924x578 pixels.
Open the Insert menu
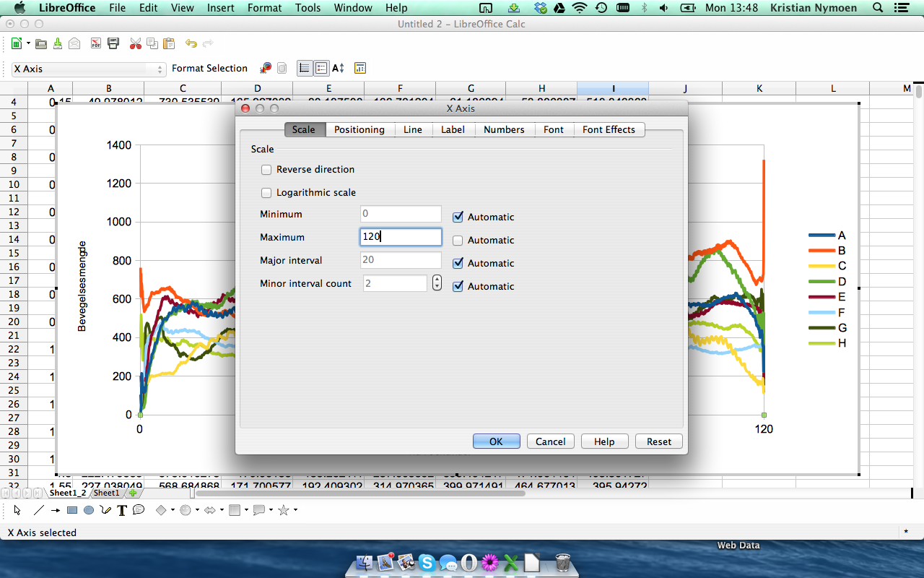click(220, 8)
